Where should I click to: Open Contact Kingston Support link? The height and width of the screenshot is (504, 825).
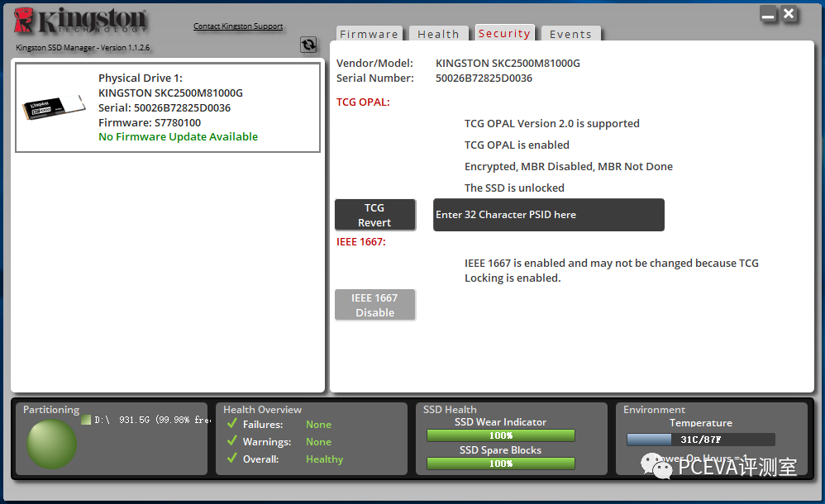[238, 26]
